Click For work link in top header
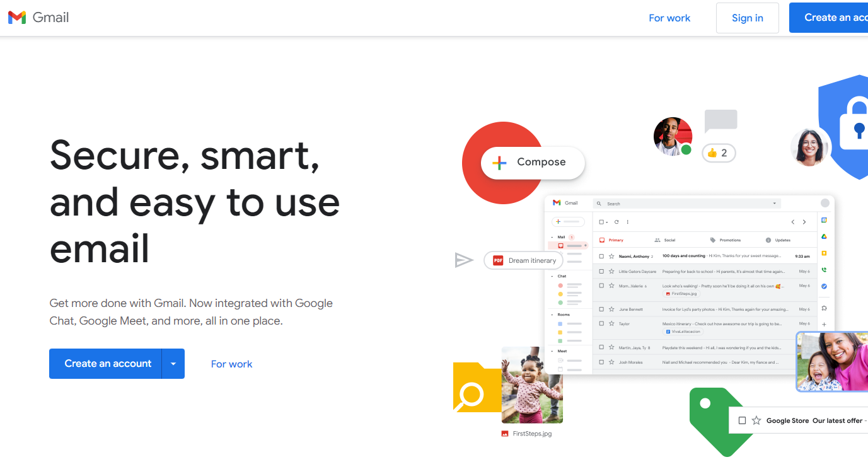Screen dimensions: 868x474 (x=669, y=18)
